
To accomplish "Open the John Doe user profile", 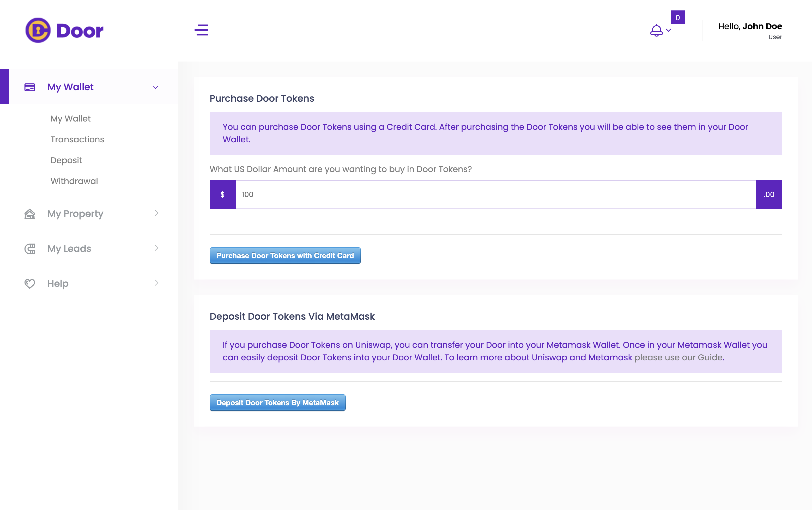I will 750,31.
